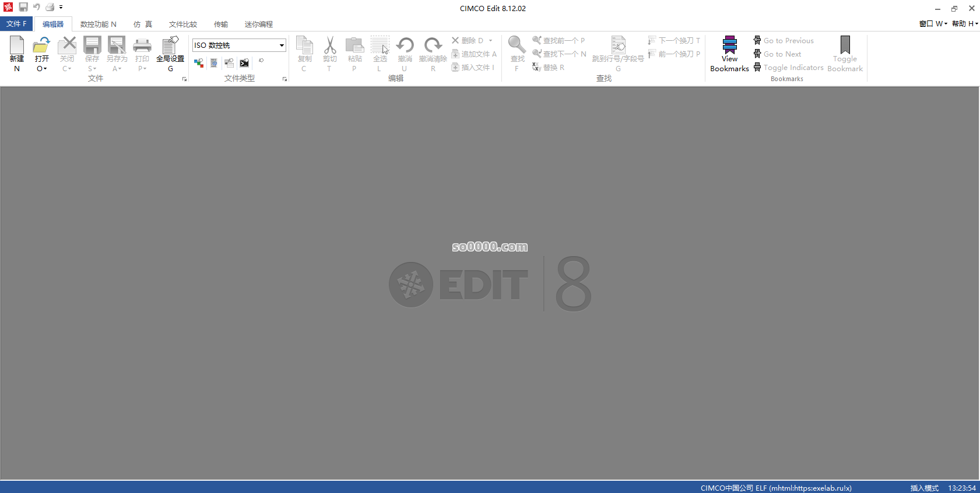Expand the 另存为 A dropdown arrow
The width and height of the screenshot is (980, 493).
(120, 69)
